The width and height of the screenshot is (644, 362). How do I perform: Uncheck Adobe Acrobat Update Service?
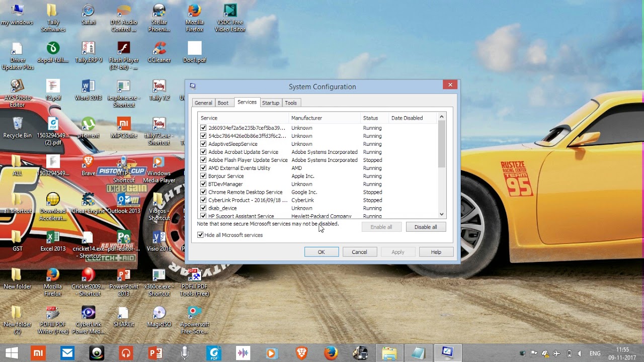[203, 152]
